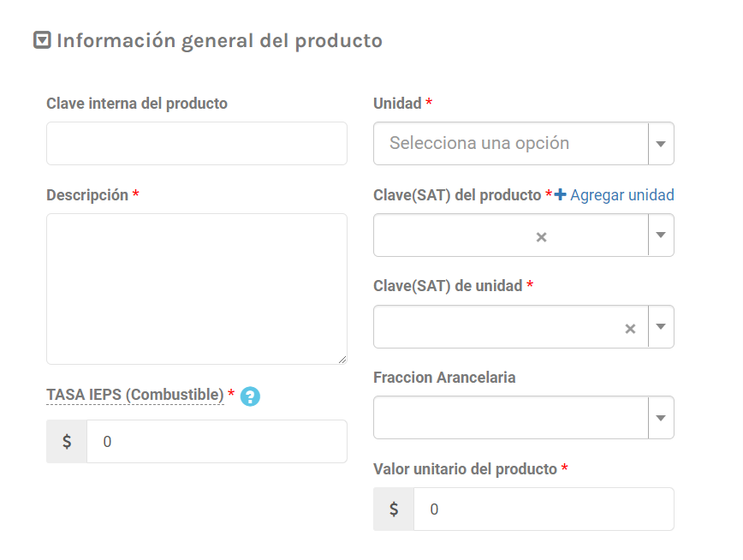This screenshot has width=743, height=560.
Task: Click the Fraccion Arancelaria select box
Action: [510, 418]
